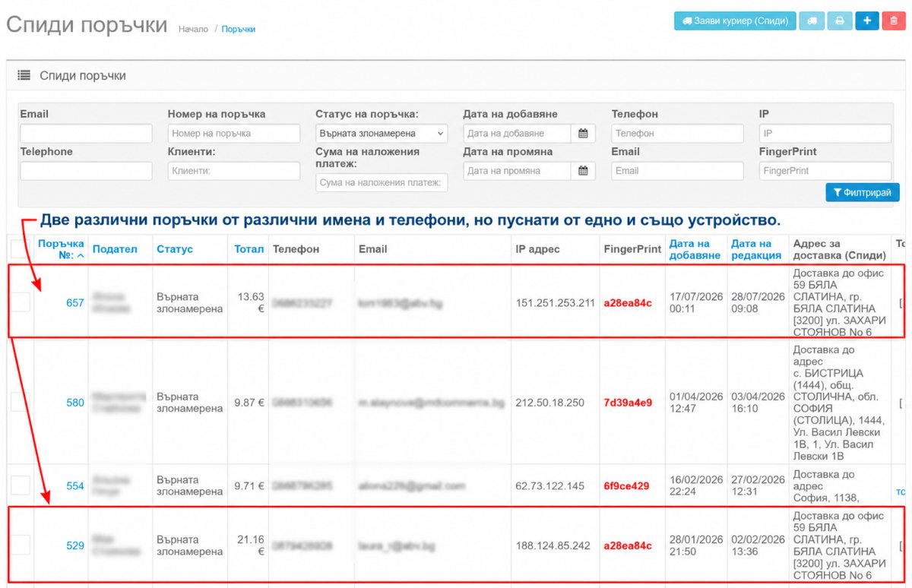This screenshot has height=588, width=912.
Task: Click fingerprint 6f9ce429
Action: [626, 486]
